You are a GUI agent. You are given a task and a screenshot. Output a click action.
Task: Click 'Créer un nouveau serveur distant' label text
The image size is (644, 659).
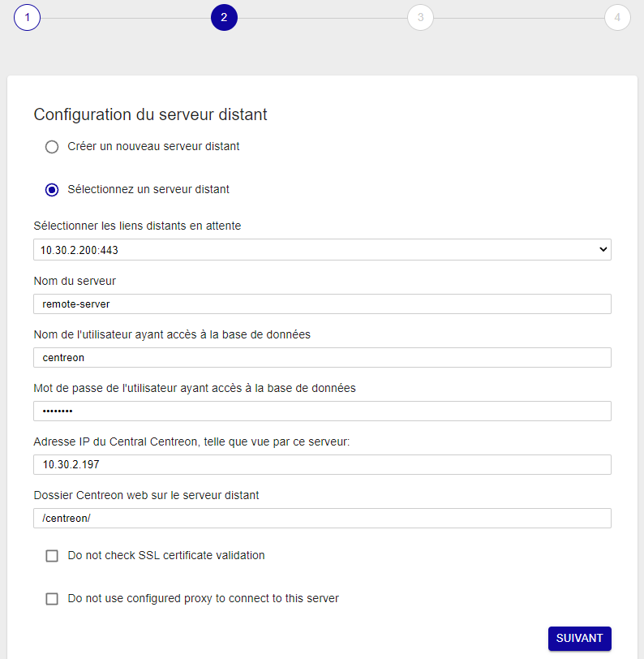(x=153, y=147)
